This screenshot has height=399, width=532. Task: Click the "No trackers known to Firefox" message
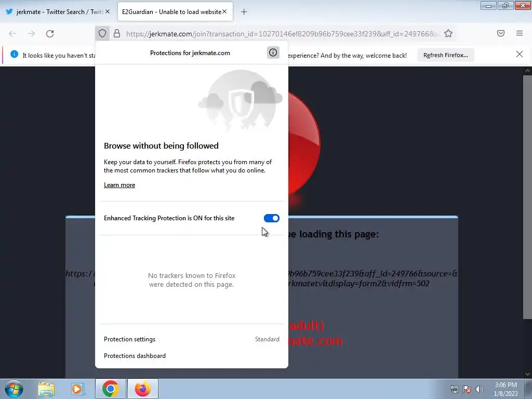(x=192, y=280)
